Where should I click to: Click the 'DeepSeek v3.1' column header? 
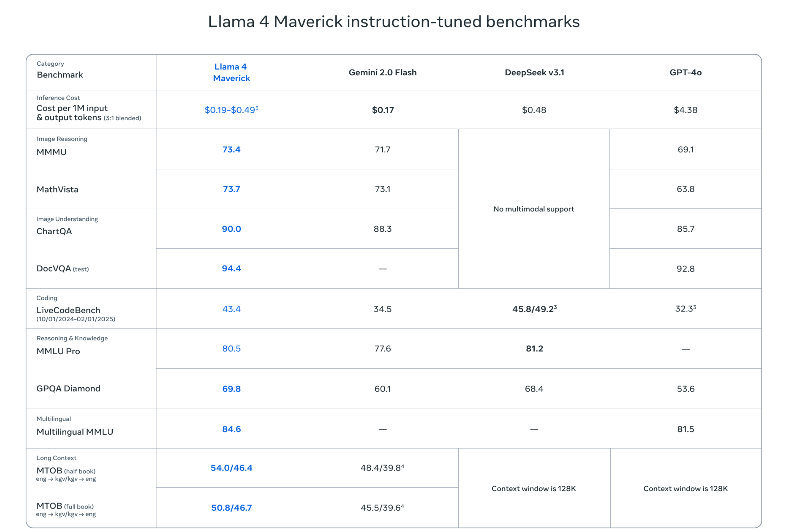(x=534, y=72)
